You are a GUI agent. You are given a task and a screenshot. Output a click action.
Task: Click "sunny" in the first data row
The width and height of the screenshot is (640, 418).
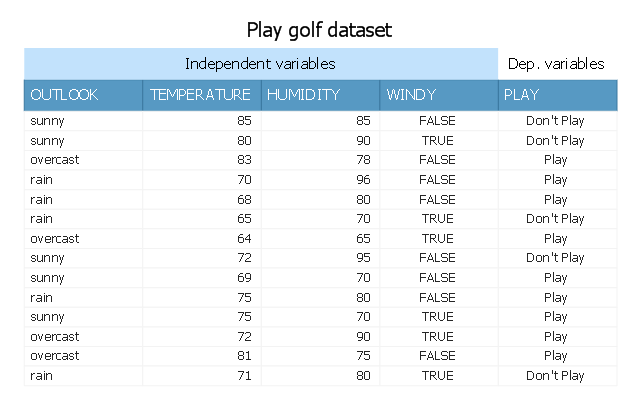pyautogui.click(x=47, y=121)
